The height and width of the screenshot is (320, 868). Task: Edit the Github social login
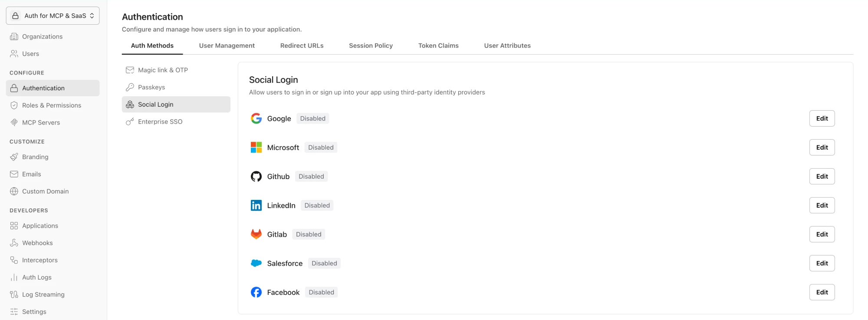tap(822, 176)
